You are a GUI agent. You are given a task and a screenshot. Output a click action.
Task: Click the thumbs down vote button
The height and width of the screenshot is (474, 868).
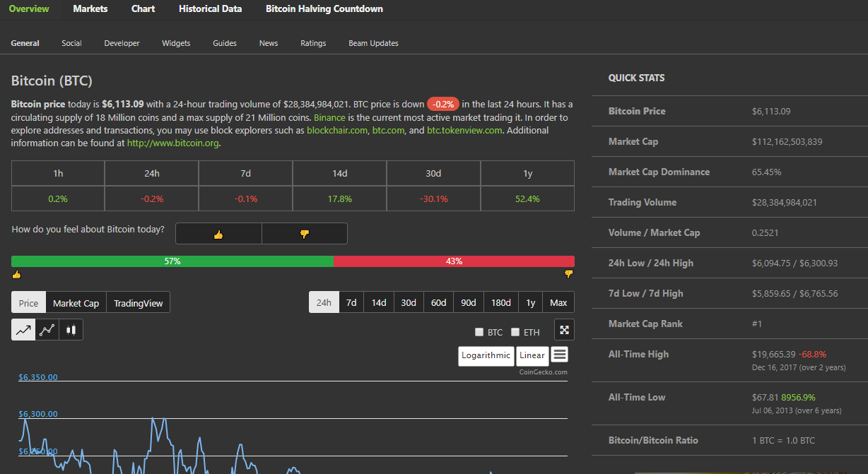point(305,234)
